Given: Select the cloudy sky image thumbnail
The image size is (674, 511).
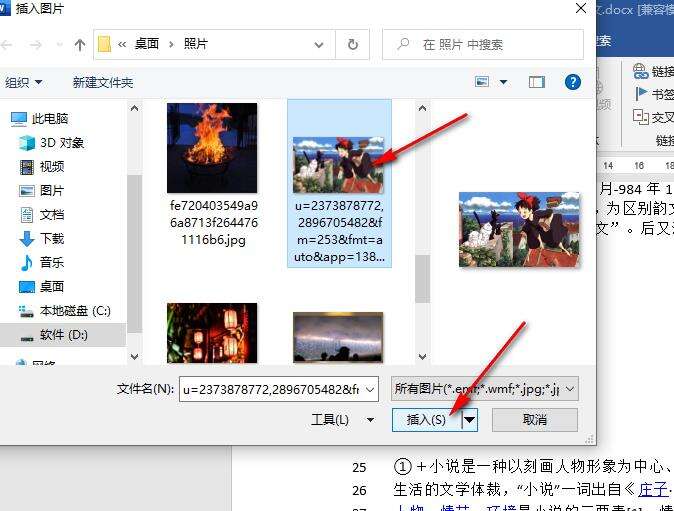Looking at the screenshot, I should click(338, 337).
